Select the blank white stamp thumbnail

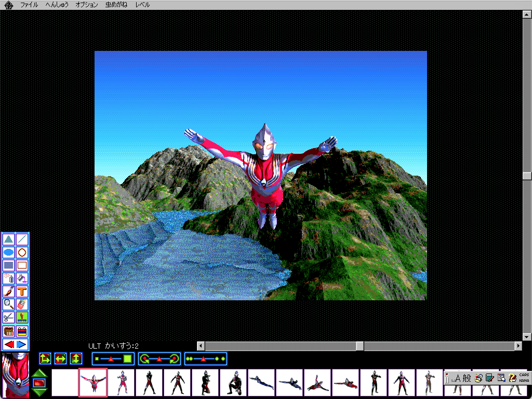pyautogui.click(x=65, y=383)
